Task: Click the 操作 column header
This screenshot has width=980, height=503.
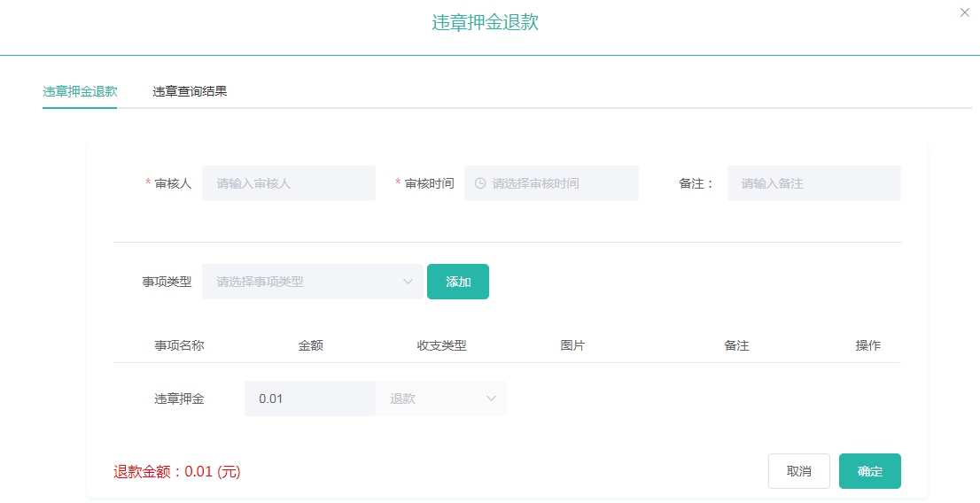Action: click(x=867, y=345)
